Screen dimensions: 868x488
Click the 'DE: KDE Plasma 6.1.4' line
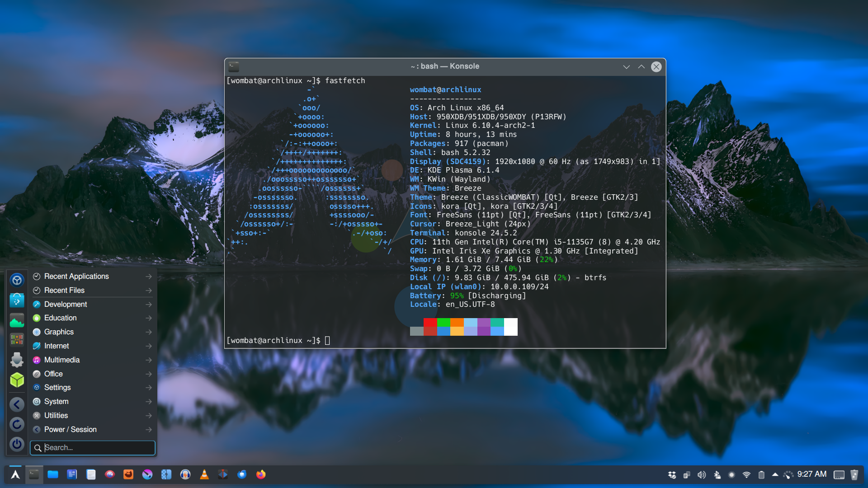454,170
